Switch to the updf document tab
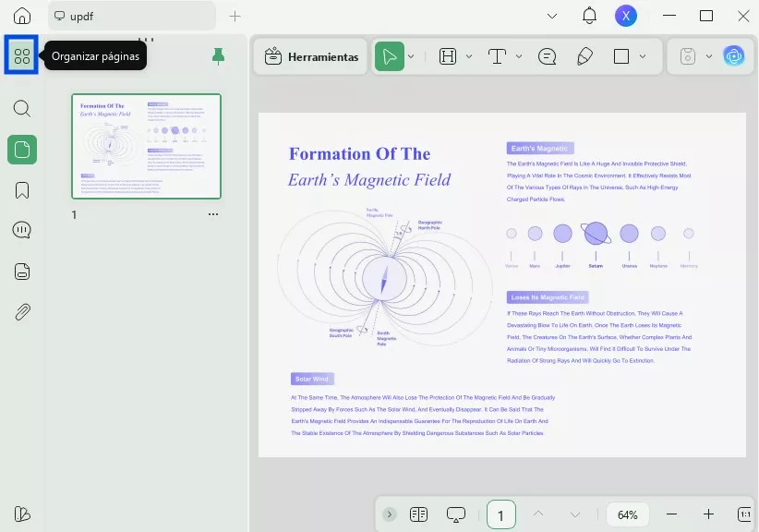 point(129,16)
